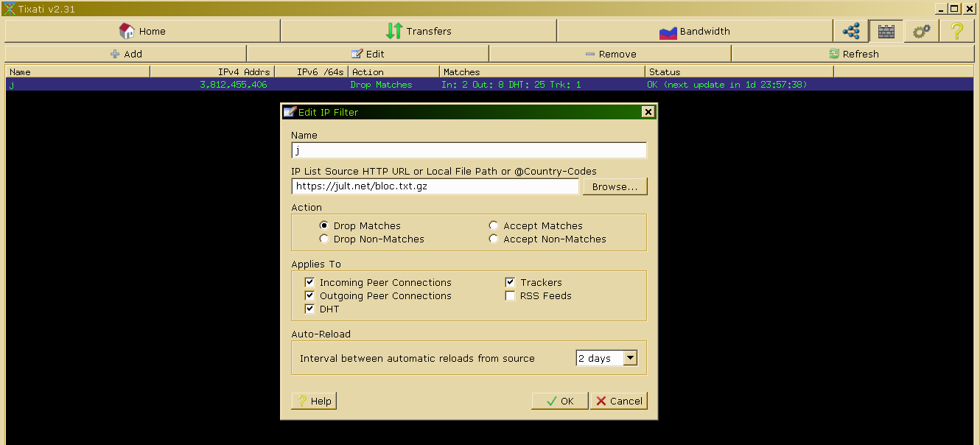Open the Bandwidth tab
This screenshot has height=445, width=980.
pos(694,32)
